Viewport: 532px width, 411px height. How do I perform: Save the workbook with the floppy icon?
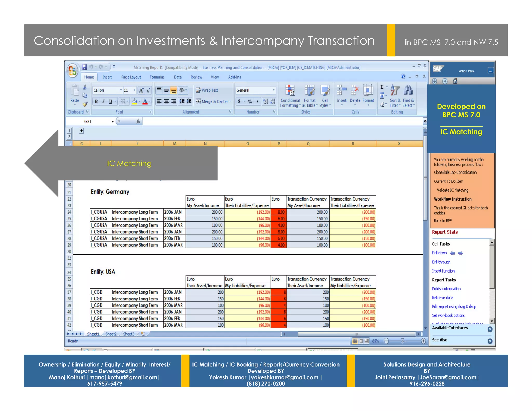click(x=84, y=67)
